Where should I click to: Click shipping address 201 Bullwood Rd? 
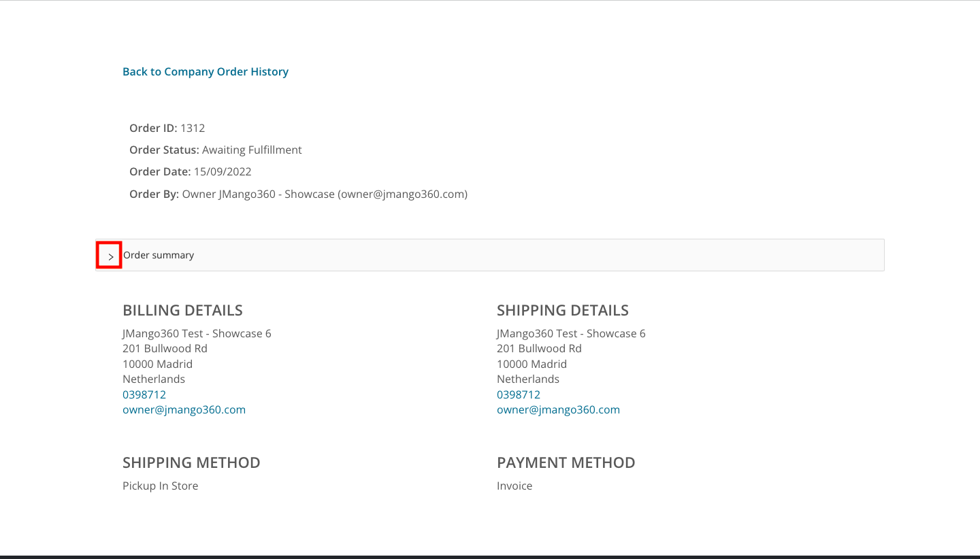[539, 348]
